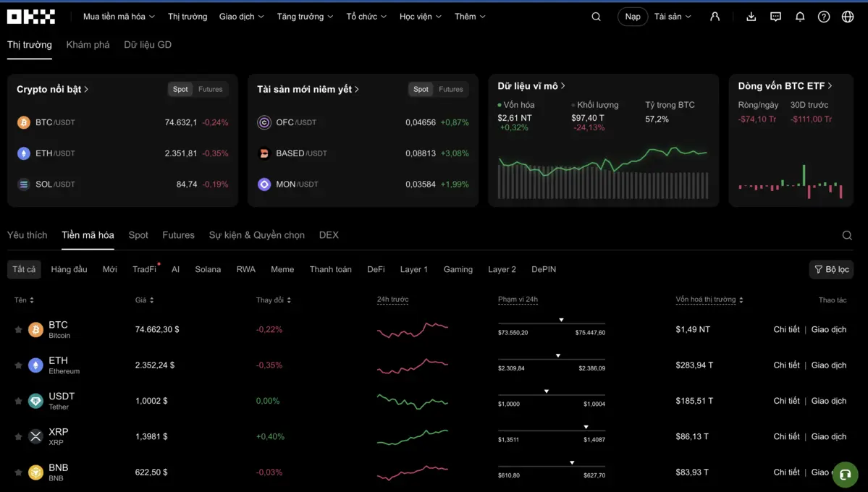Open the help question mark icon

823,16
